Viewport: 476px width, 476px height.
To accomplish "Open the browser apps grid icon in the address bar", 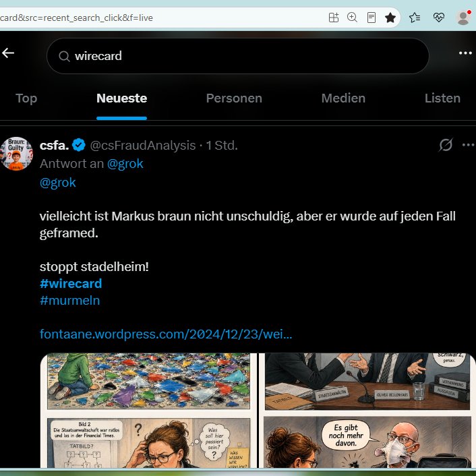I will coord(334,18).
